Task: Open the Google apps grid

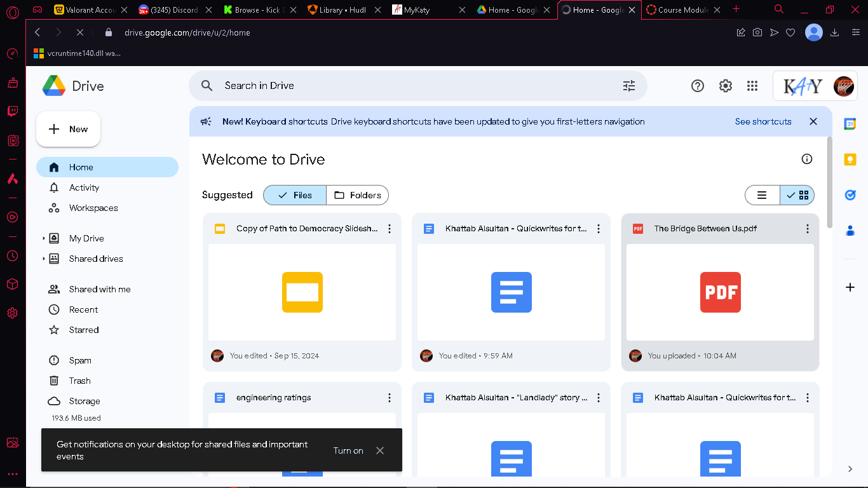Action: point(752,86)
